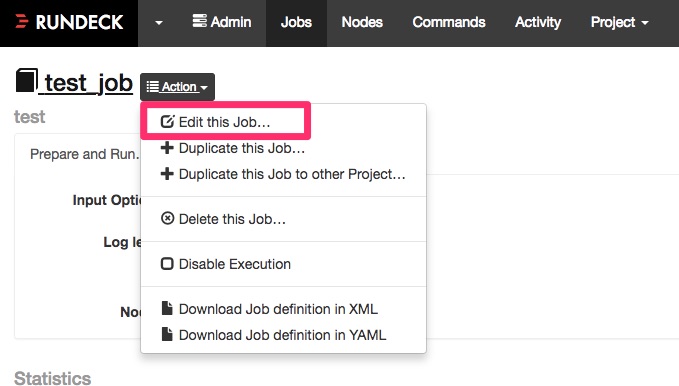Click the job book icon
The height and width of the screenshot is (386, 679).
[x=27, y=80]
